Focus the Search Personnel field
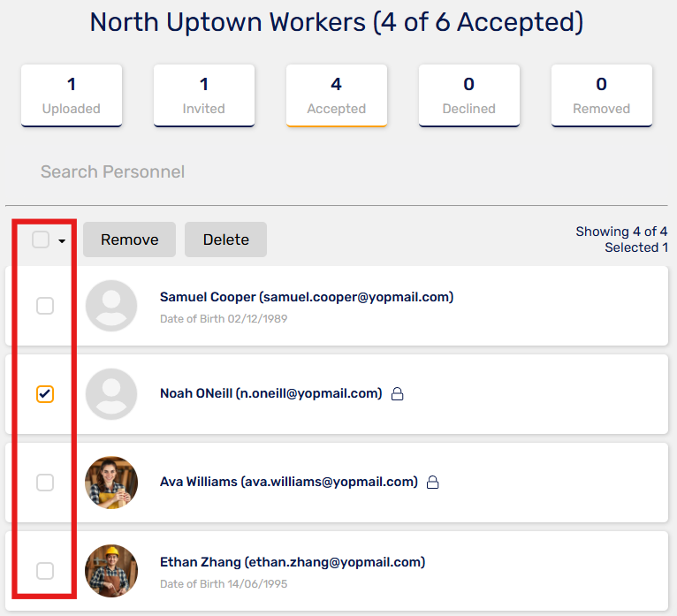This screenshot has height=616, width=677. click(337, 171)
